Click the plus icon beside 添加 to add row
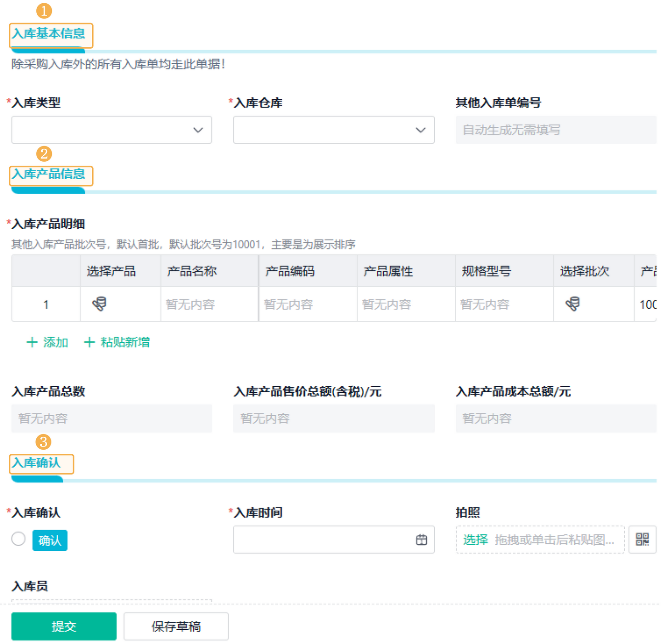The height and width of the screenshot is (644, 661). (x=32, y=342)
